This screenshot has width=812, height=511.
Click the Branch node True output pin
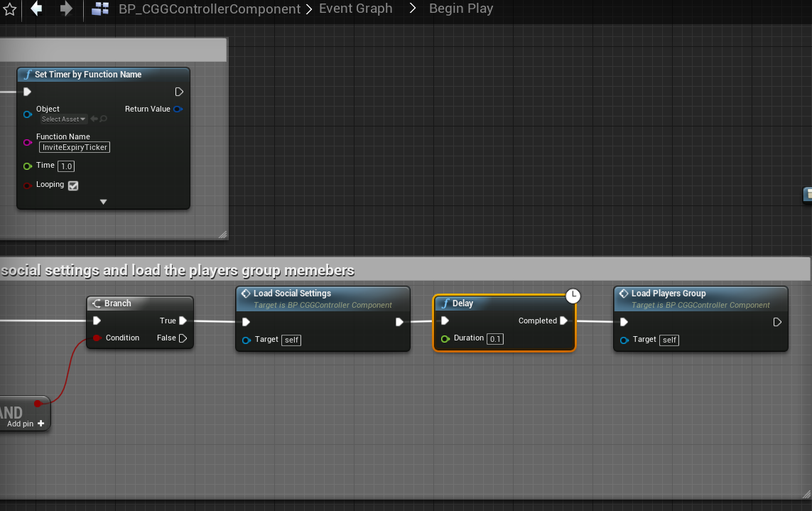click(183, 321)
